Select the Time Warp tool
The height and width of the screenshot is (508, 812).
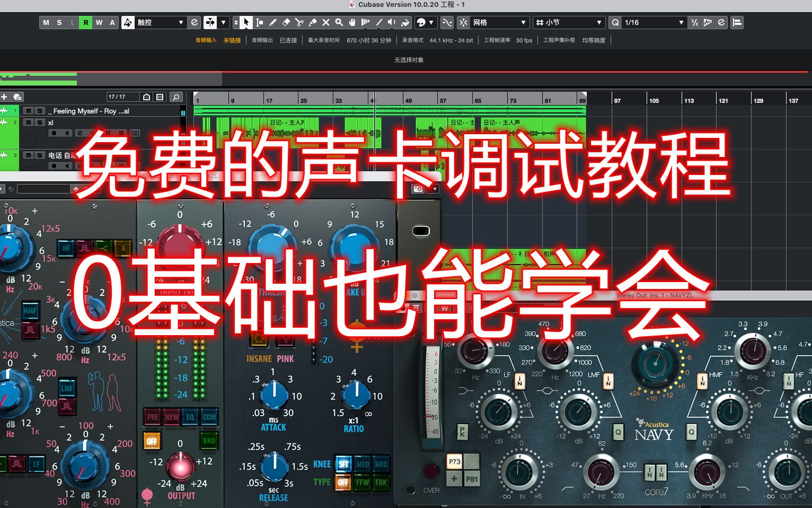click(x=365, y=22)
